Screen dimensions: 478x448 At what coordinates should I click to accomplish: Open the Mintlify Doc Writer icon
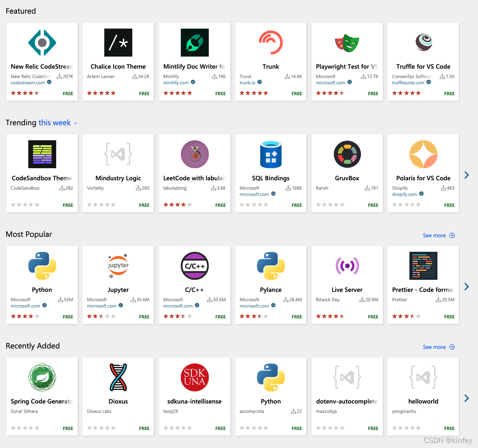(x=195, y=43)
